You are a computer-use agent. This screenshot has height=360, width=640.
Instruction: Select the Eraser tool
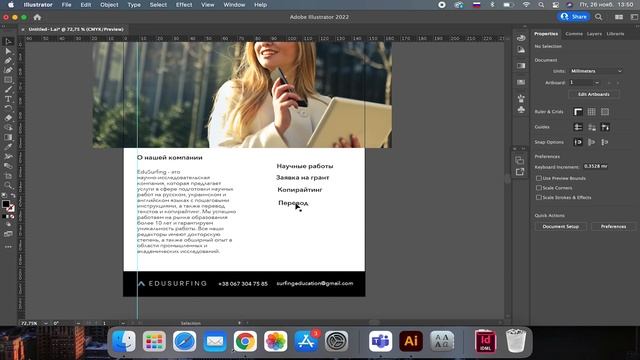click(8, 118)
